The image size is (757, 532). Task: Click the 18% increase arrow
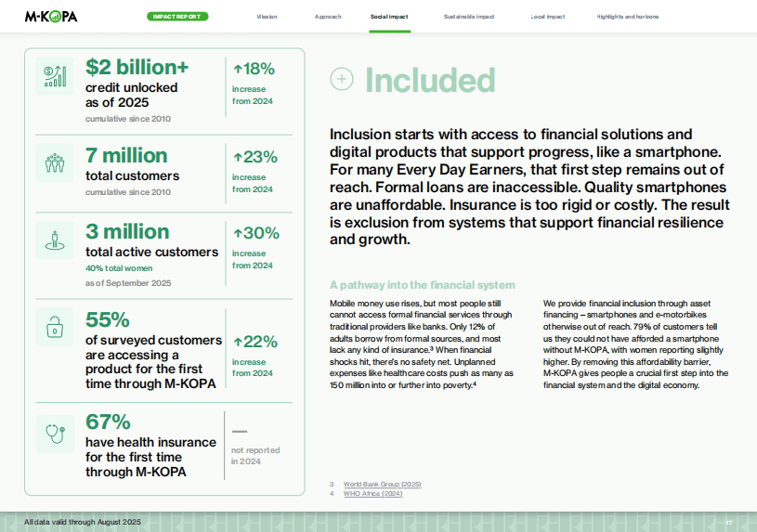[238, 69]
